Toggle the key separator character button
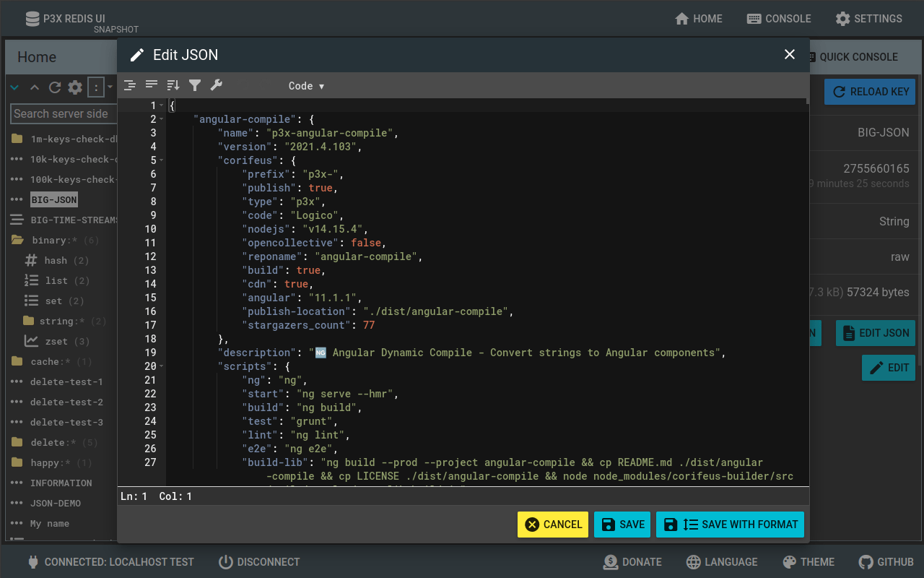Image resolution: width=924 pixels, height=578 pixels. tap(96, 87)
